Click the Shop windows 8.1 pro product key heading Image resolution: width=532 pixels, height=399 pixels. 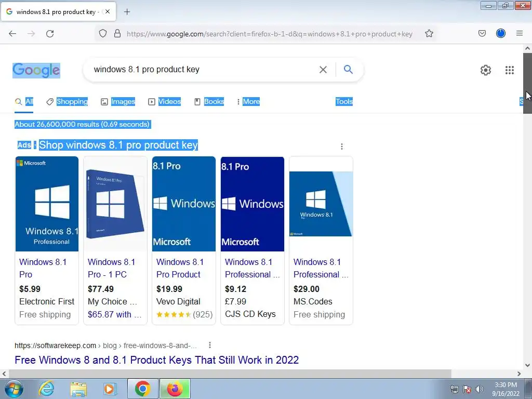[x=118, y=145]
